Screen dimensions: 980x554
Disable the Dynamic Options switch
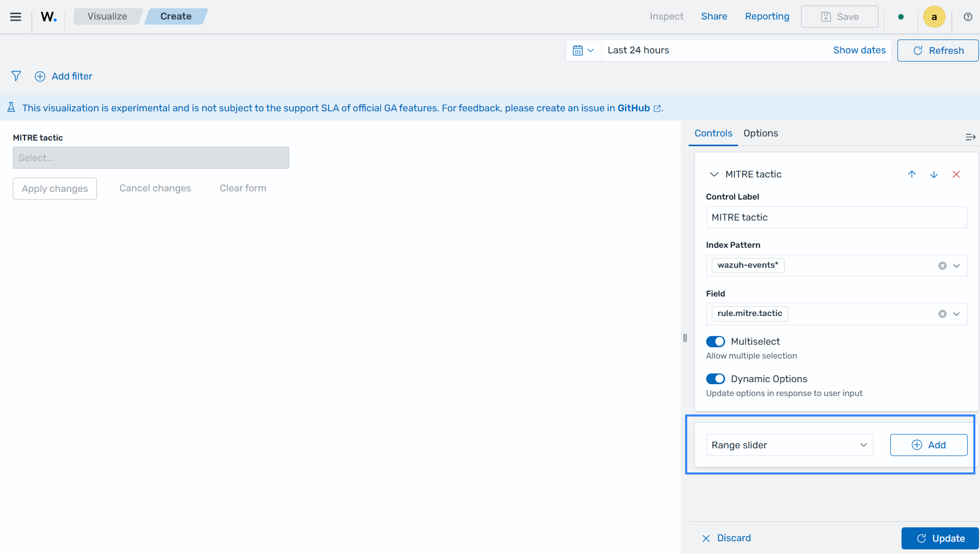point(715,379)
